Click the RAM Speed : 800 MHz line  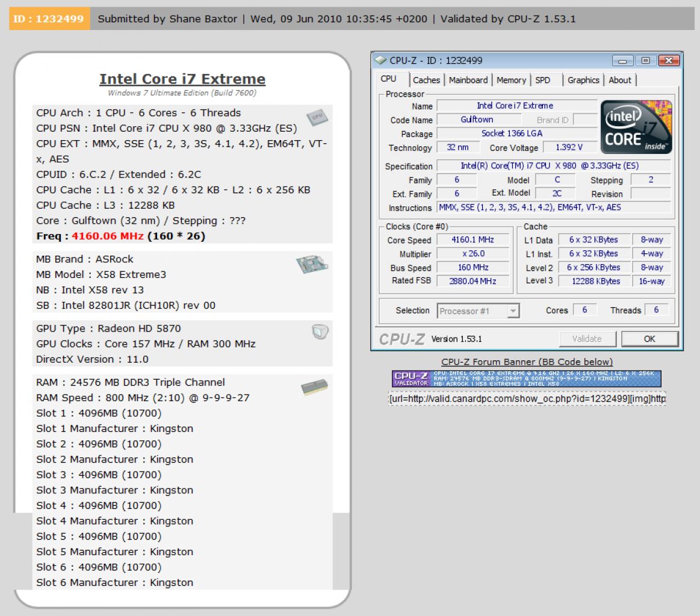pyautogui.click(x=143, y=398)
